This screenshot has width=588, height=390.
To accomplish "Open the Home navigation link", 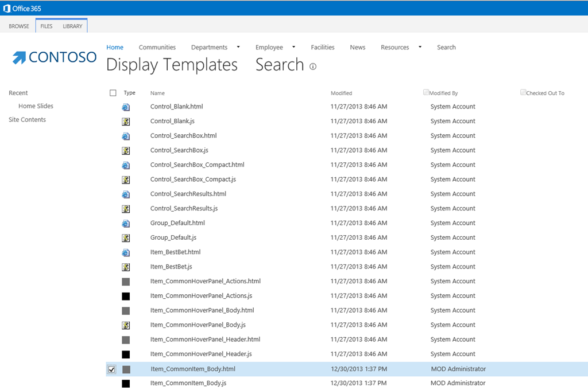I will click(115, 47).
